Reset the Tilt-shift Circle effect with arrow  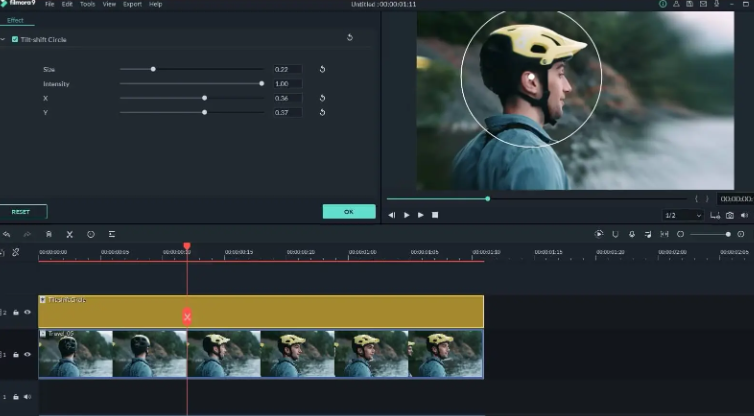tap(350, 37)
